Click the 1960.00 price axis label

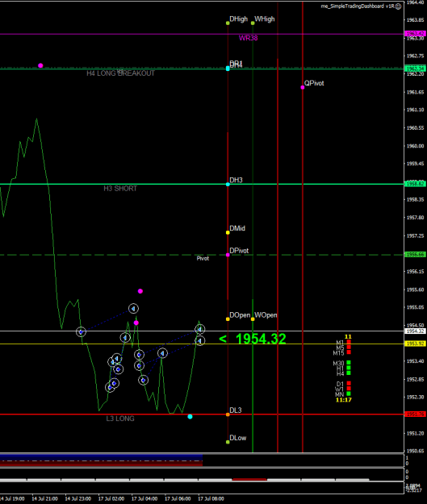point(416,146)
